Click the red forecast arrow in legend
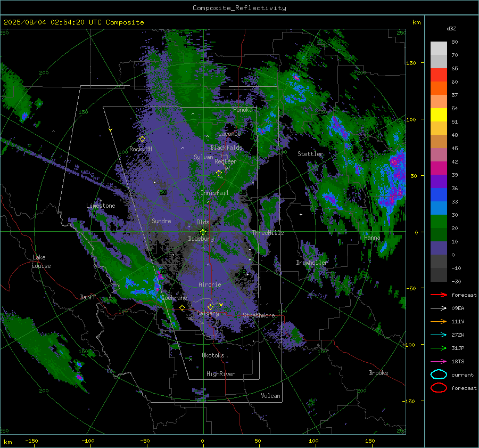This screenshot has height=448, width=479. coord(439,295)
